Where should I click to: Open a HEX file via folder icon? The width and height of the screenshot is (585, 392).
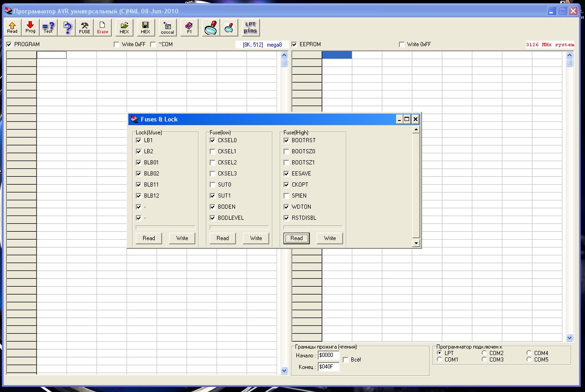pos(124,28)
